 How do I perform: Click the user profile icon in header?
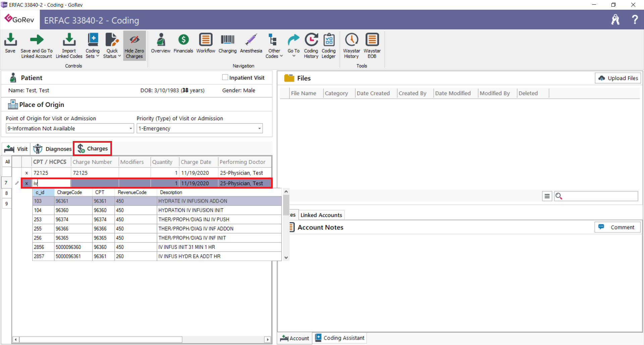(615, 20)
